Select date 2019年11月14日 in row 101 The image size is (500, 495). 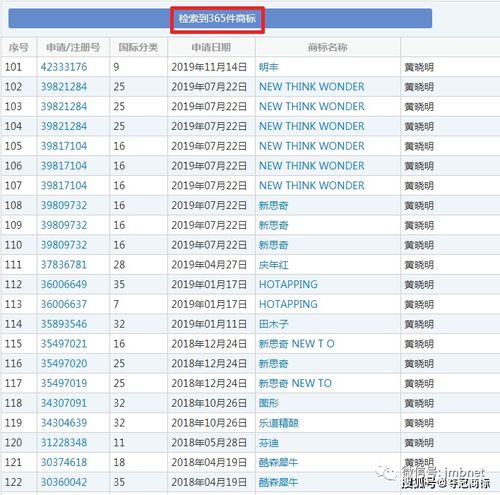tap(209, 67)
